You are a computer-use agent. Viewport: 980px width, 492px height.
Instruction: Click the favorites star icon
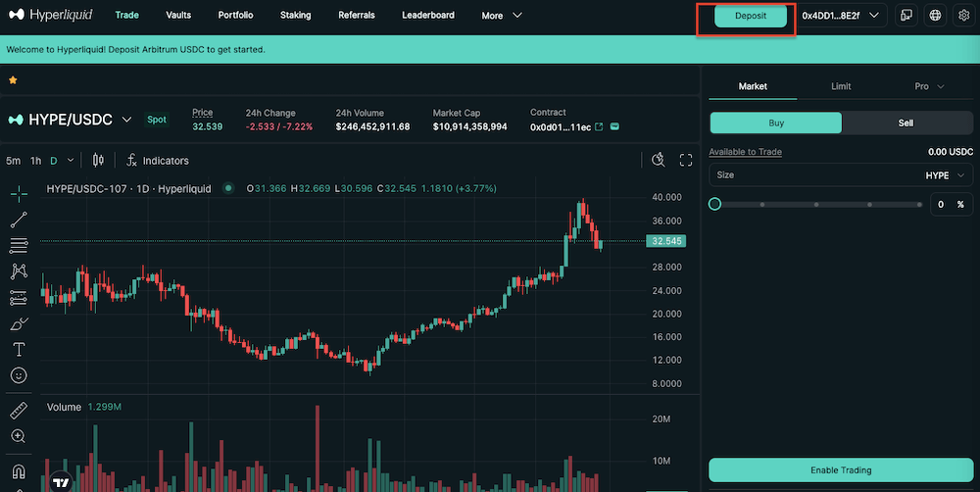pos(13,80)
